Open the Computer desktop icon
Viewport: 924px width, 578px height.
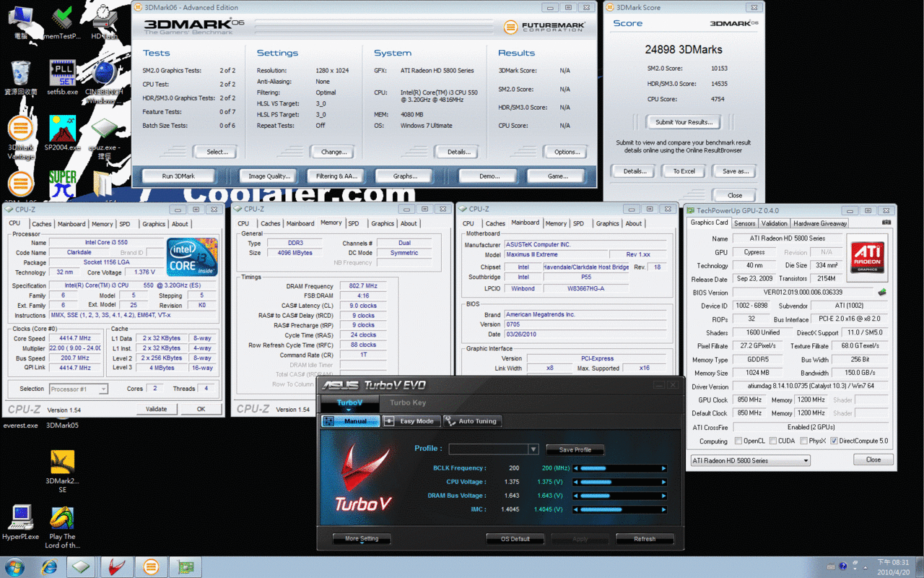tap(21, 22)
